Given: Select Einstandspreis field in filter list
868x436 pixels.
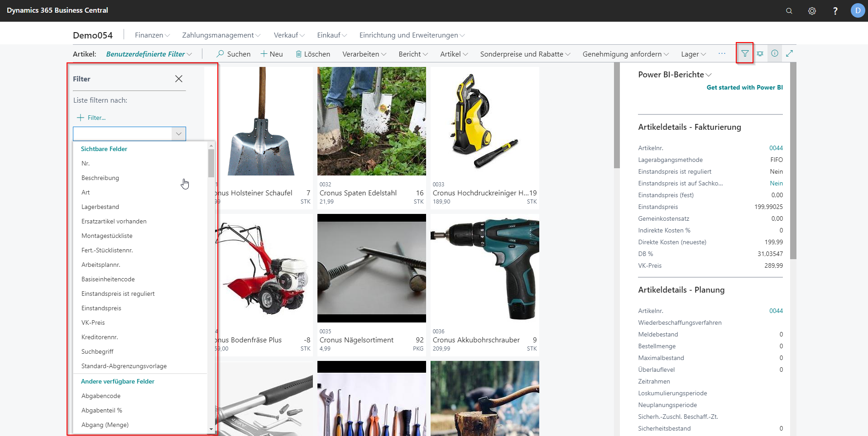Looking at the screenshot, I should [141, 308].
